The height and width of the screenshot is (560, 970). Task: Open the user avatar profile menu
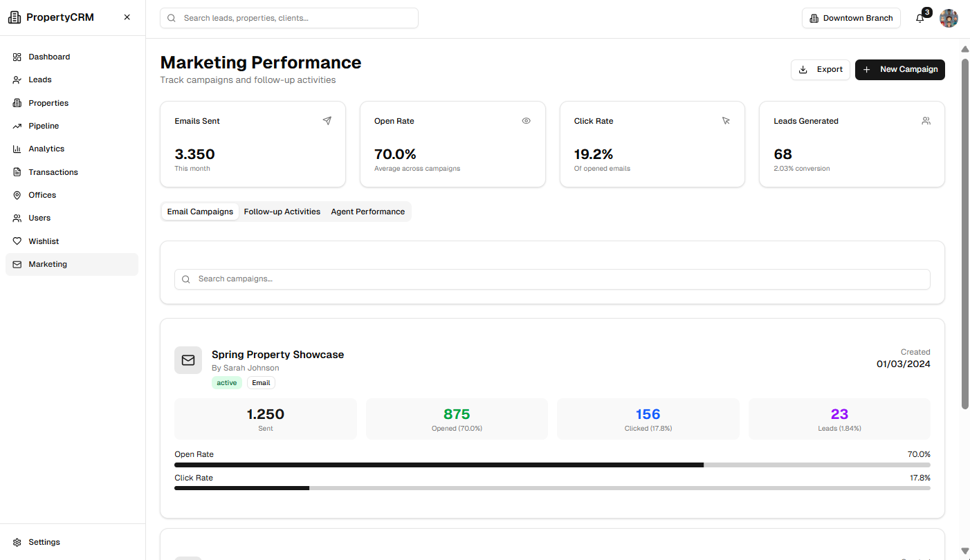click(949, 19)
